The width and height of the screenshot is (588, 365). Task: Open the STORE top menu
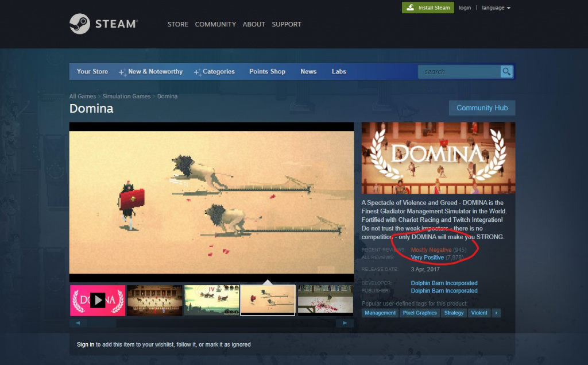coord(178,24)
